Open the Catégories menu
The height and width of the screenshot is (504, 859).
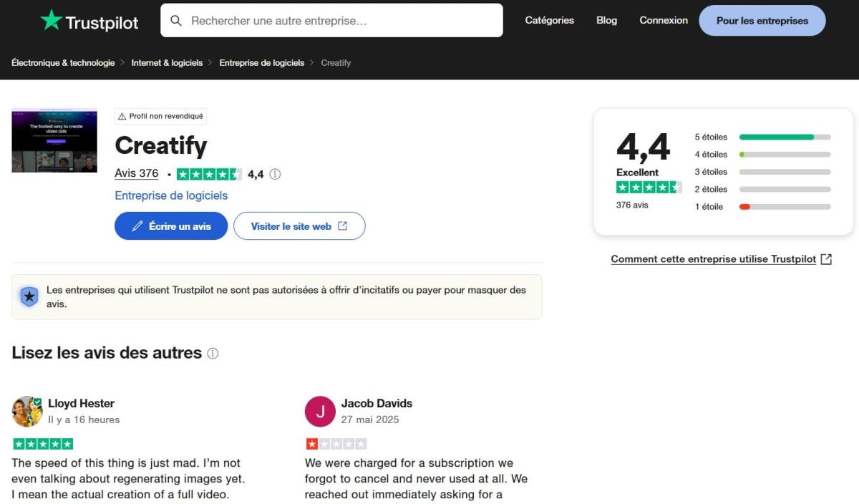pyautogui.click(x=549, y=21)
